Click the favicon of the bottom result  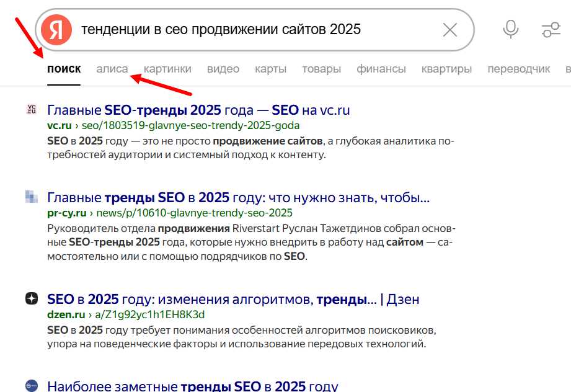[x=32, y=386]
